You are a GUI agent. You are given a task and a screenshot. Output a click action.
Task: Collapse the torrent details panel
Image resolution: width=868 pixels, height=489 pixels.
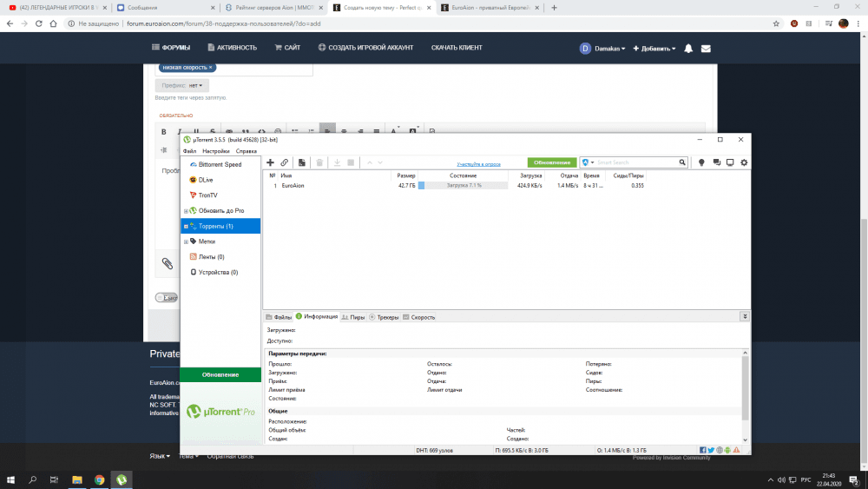pos(744,317)
